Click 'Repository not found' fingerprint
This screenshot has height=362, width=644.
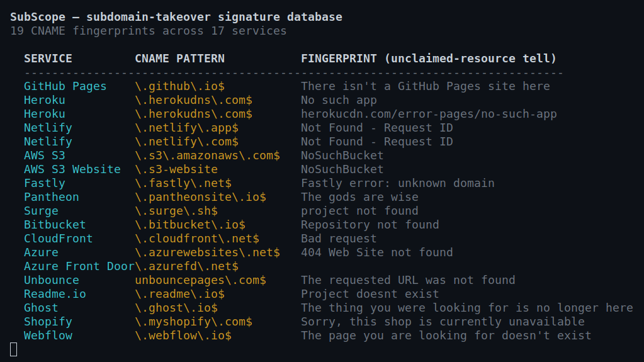click(x=370, y=225)
